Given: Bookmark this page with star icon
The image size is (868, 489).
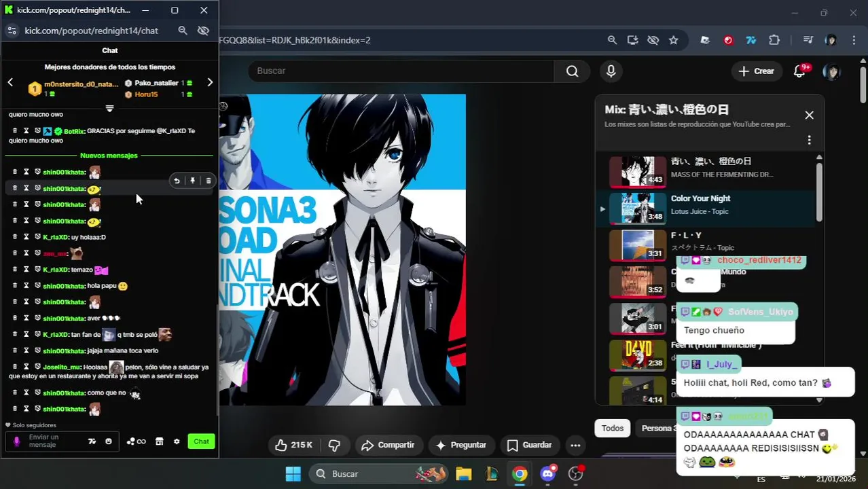Looking at the screenshot, I should pos(674,40).
